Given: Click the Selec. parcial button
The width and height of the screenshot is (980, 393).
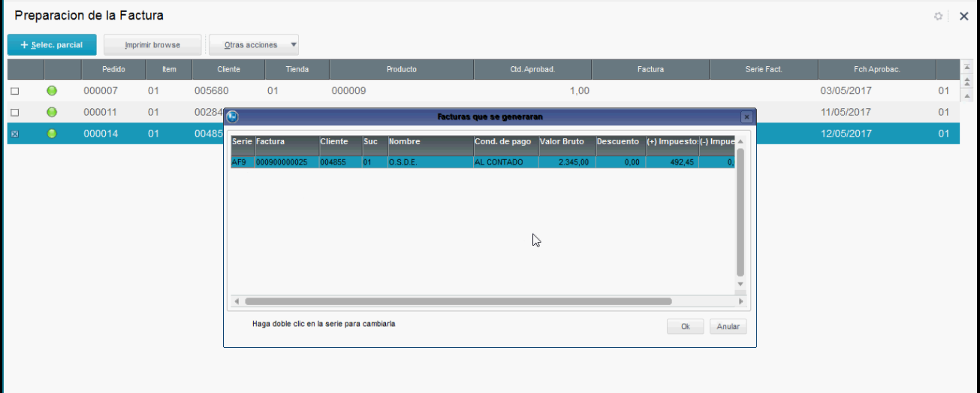Looking at the screenshot, I should pos(52,45).
